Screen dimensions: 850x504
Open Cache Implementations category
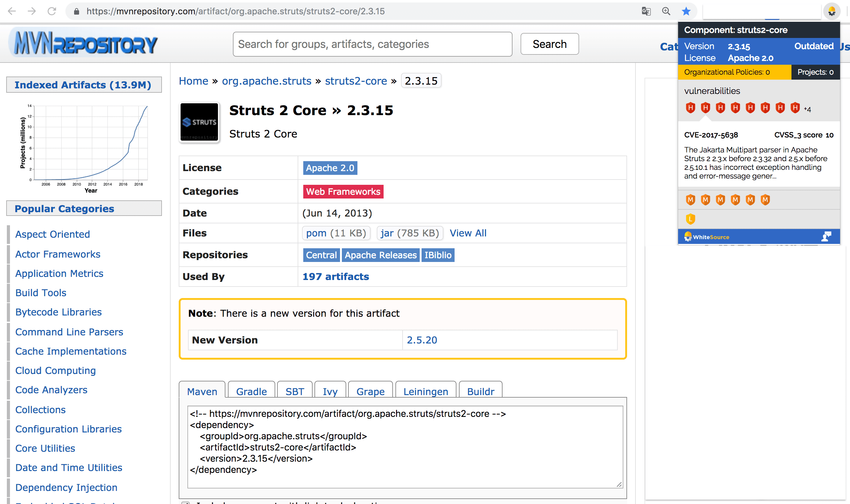(x=71, y=351)
